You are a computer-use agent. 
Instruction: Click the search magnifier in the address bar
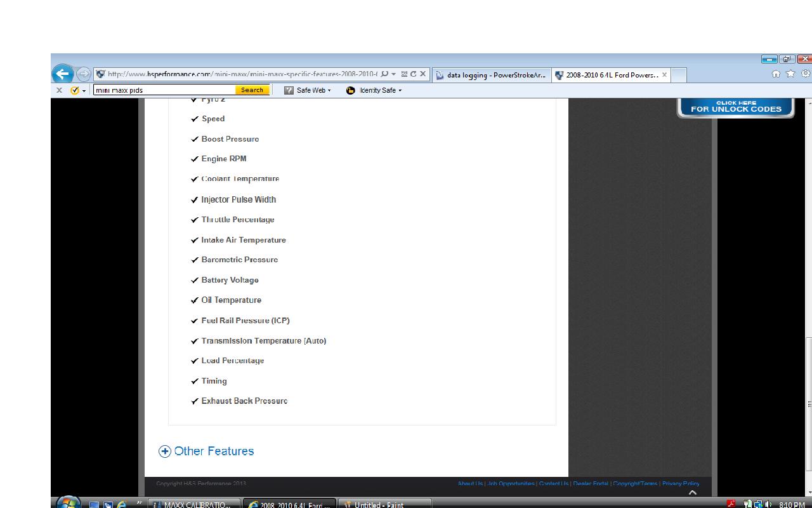(385, 74)
